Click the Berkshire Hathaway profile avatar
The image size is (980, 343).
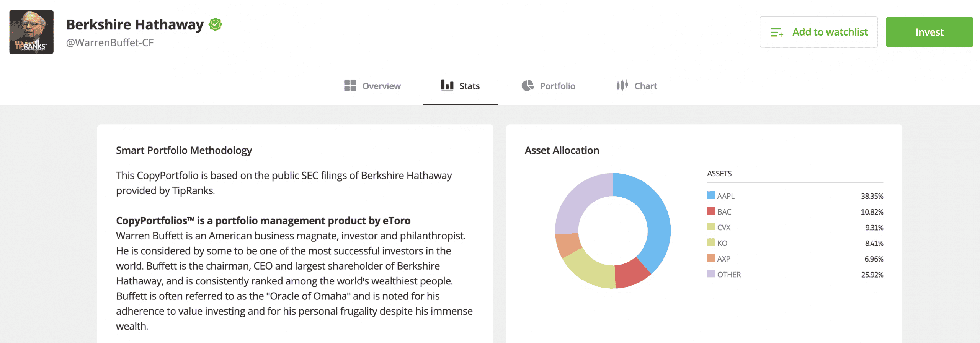[x=31, y=32]
